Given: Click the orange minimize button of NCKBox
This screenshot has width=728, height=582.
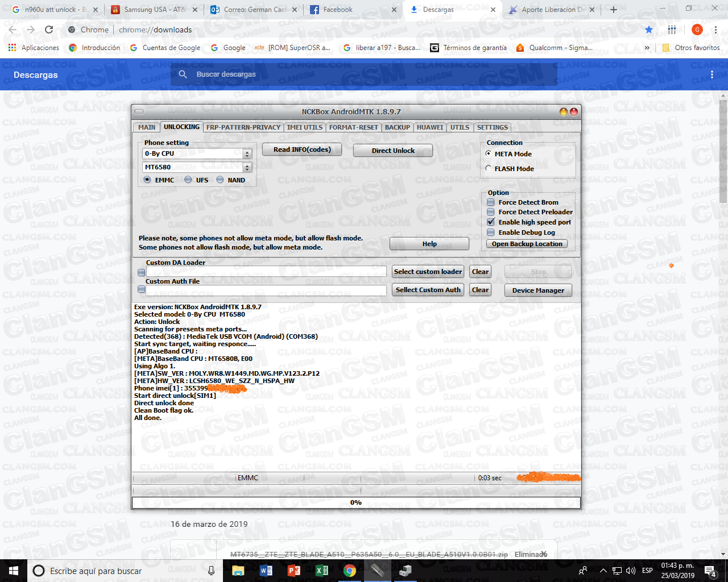Looking at the screenshot, I should click(x=563, y=112).
